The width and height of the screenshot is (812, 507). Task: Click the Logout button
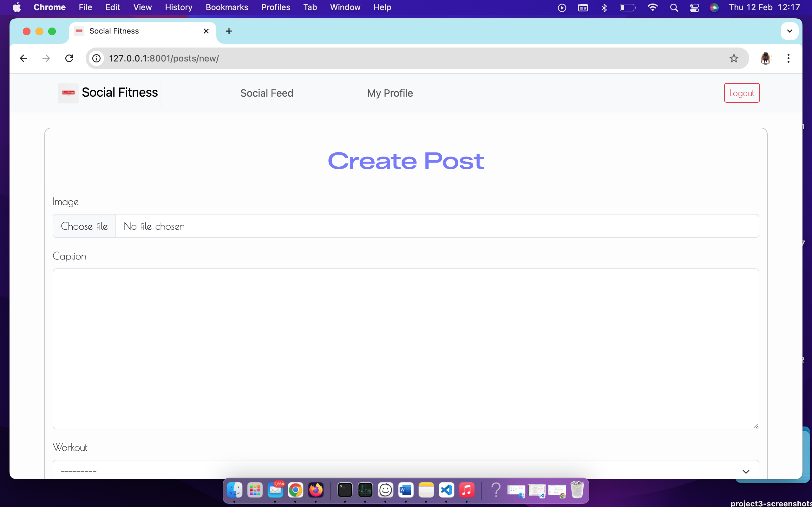(742, 93)
